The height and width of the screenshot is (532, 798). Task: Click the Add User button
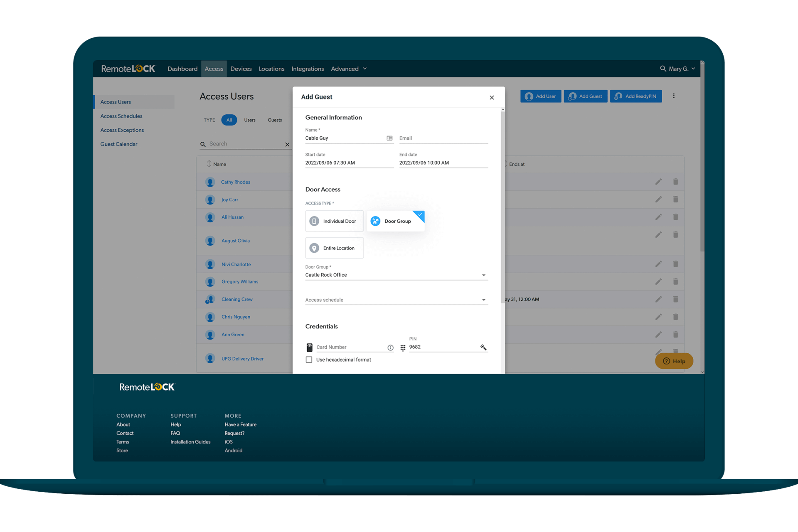point(541,96)
